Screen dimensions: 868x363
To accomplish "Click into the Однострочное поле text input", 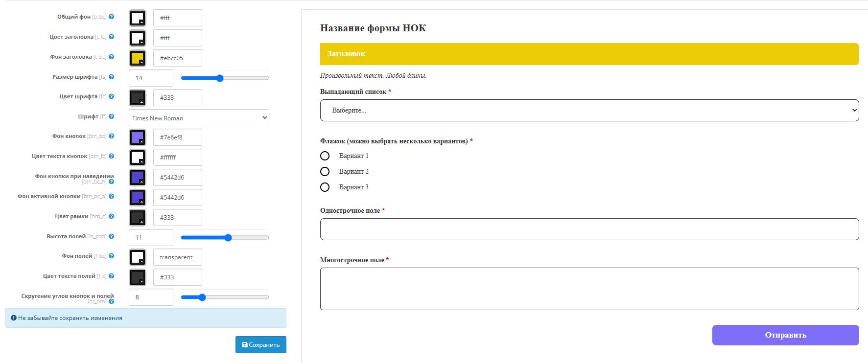I will click(x=589, y=229).
